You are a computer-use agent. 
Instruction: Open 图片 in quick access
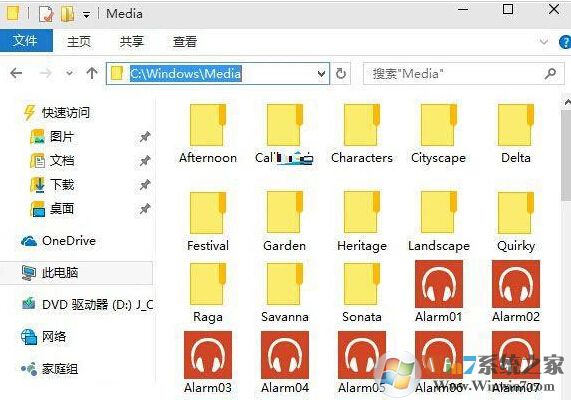(52, 137)
